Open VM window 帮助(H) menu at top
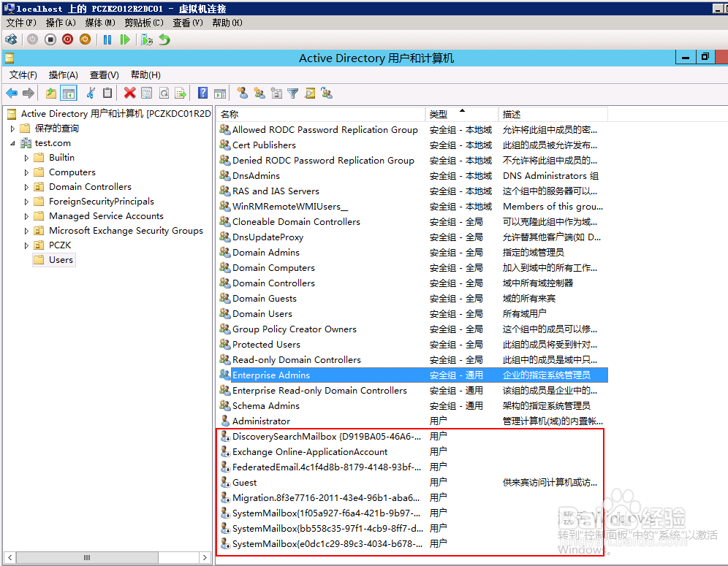728x566 pixels. 227,23
